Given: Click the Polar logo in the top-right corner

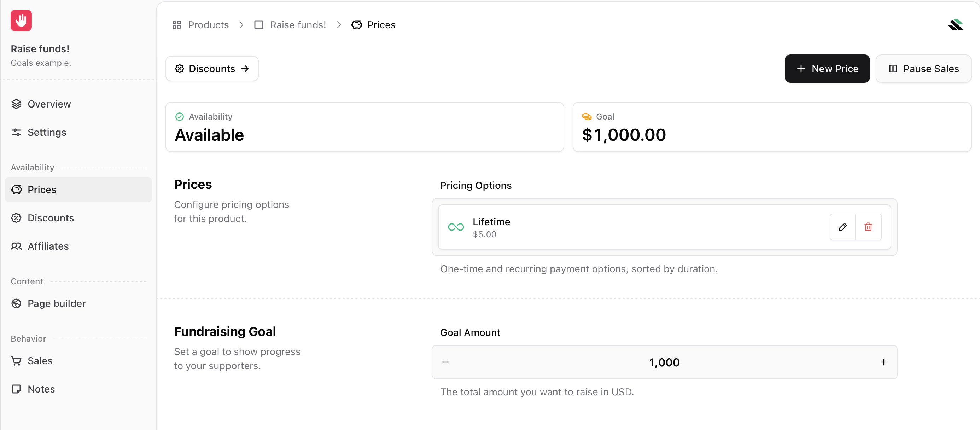Looking at the screenshot, I should (956, 24).
